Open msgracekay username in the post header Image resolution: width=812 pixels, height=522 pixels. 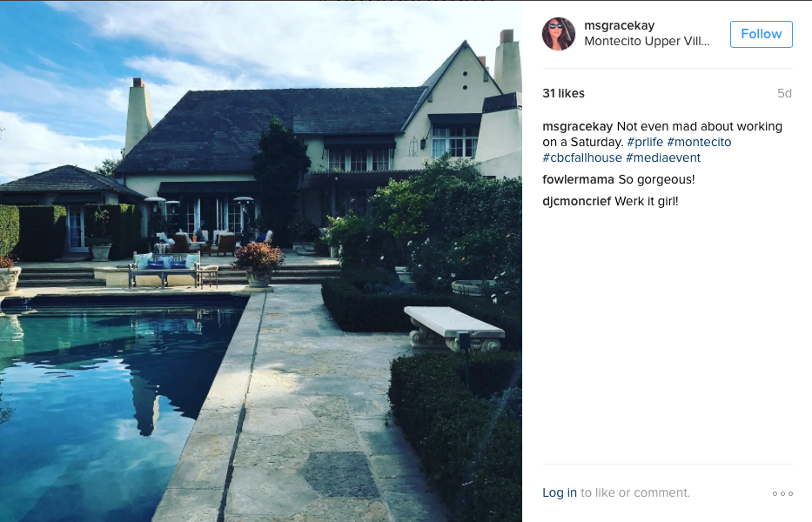620,25
